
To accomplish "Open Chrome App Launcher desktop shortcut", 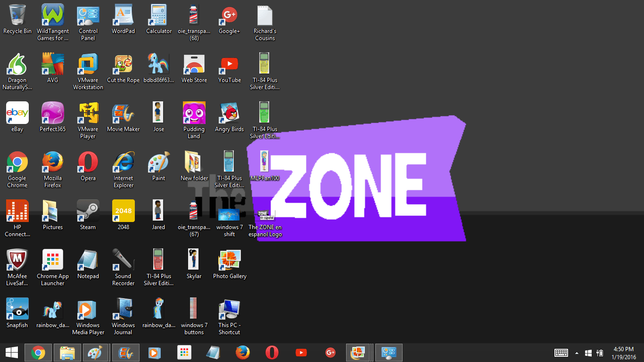I will pos(53,268).
